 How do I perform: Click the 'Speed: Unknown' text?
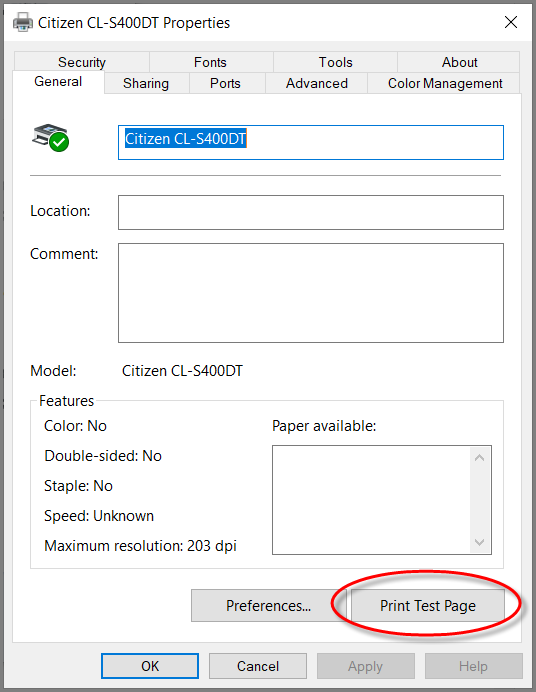coord(99,516)
